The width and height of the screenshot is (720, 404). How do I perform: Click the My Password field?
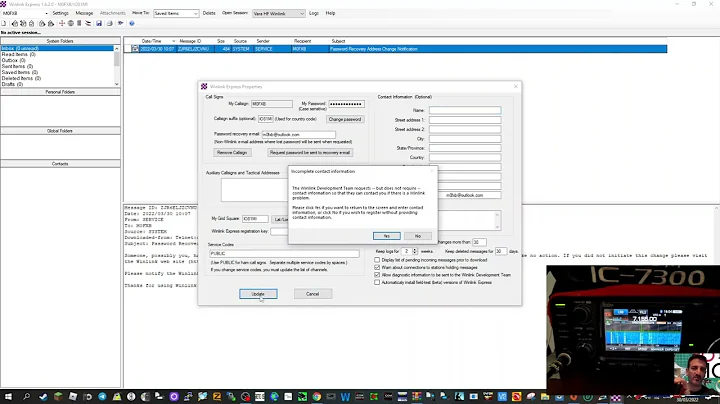click(347, 104)
